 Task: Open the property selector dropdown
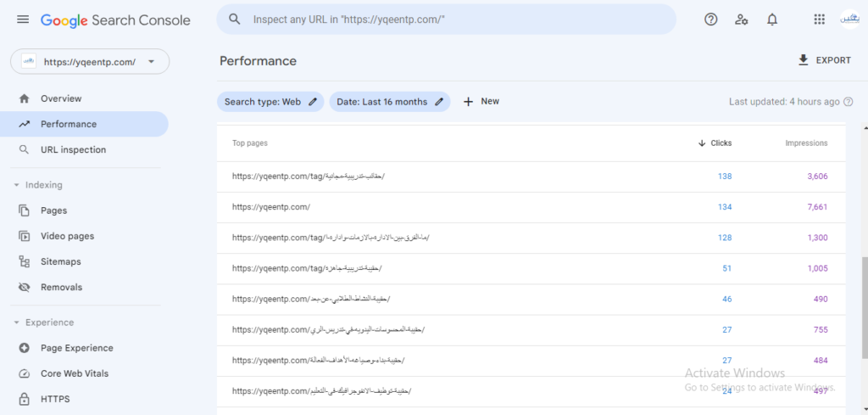click(90, 61)
